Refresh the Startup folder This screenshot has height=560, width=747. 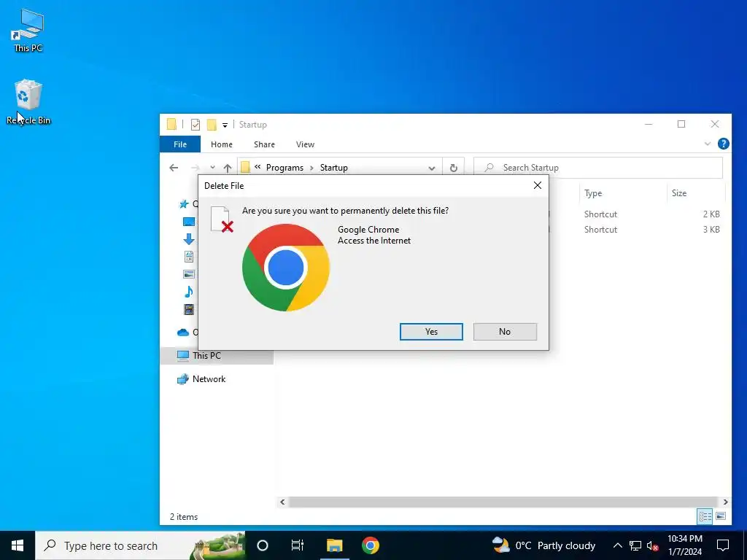[x=454, y=168]
